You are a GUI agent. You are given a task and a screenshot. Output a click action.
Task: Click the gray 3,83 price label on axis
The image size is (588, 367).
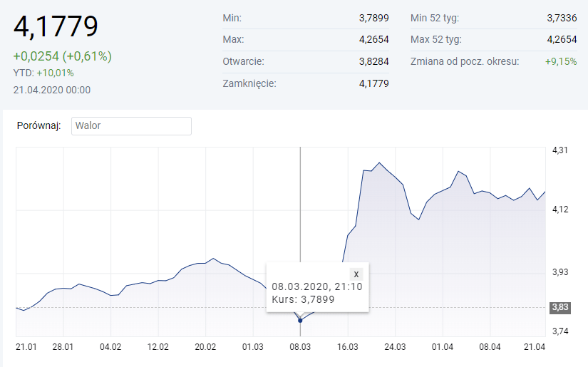point(559,307)
